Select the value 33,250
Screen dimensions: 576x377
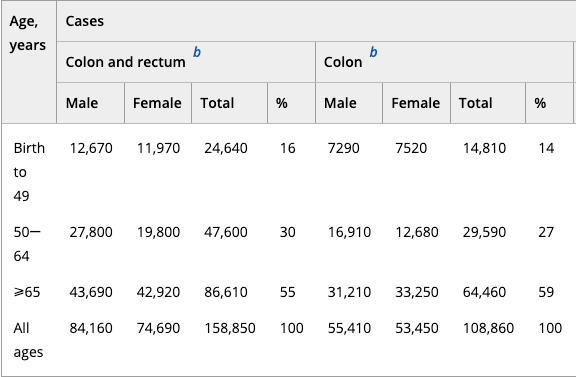click(417, 292)
